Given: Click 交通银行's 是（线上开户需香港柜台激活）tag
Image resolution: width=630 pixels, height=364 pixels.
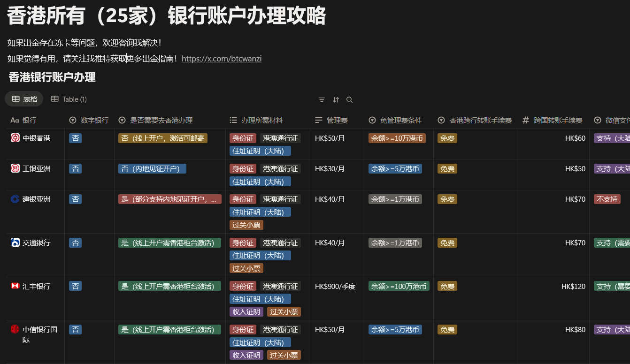Looking at the screenshot, I should click(169, 243).
